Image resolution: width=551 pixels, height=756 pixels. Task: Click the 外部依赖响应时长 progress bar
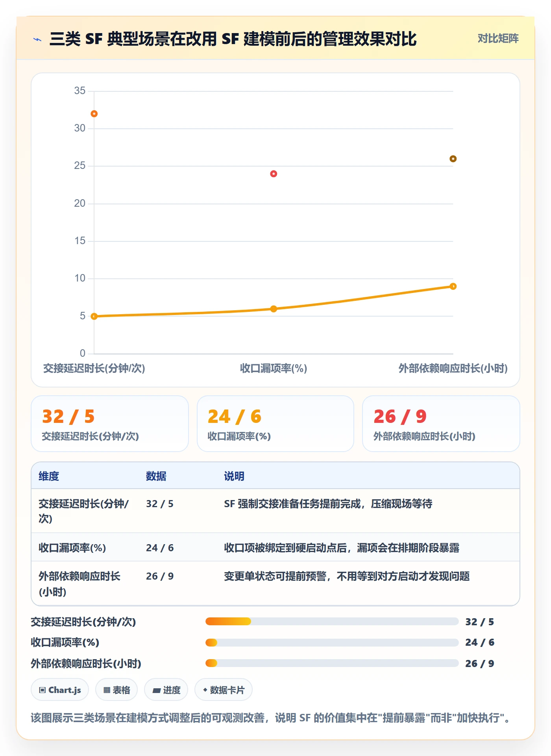click(332, 663)
